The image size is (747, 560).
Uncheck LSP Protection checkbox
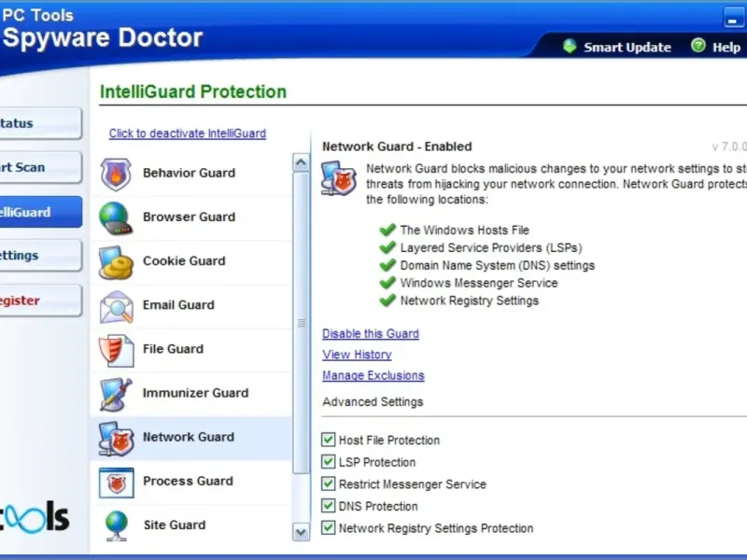coord(328,461)
